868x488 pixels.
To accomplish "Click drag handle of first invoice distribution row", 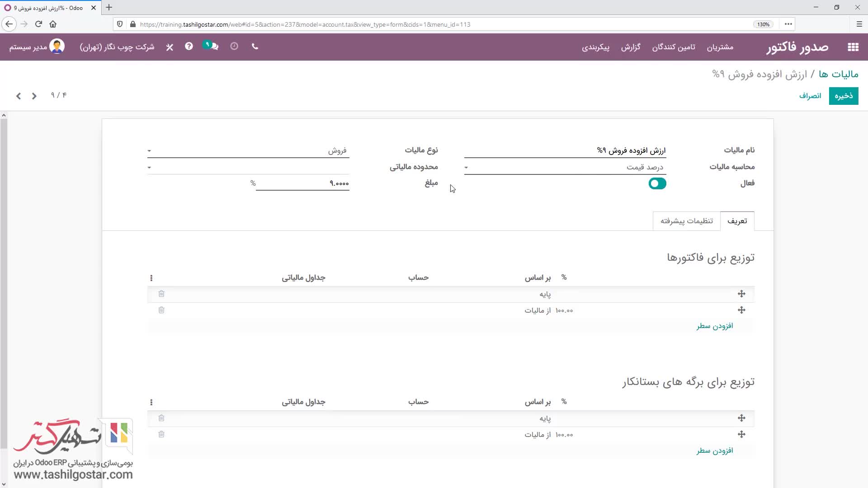I will click(741, 294).
